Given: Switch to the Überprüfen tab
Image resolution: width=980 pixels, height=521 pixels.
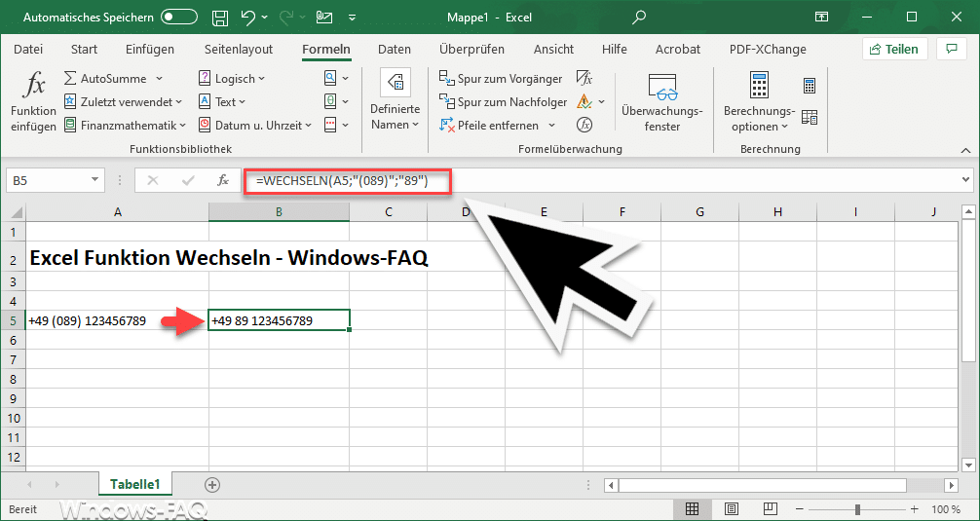Looking at the screenshot, I should point(471,50).
